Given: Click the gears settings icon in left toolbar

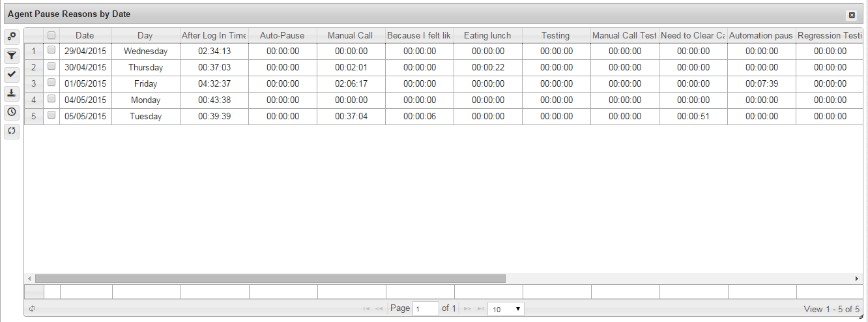Looking at the screenshot, I should (x=12, y=37).
